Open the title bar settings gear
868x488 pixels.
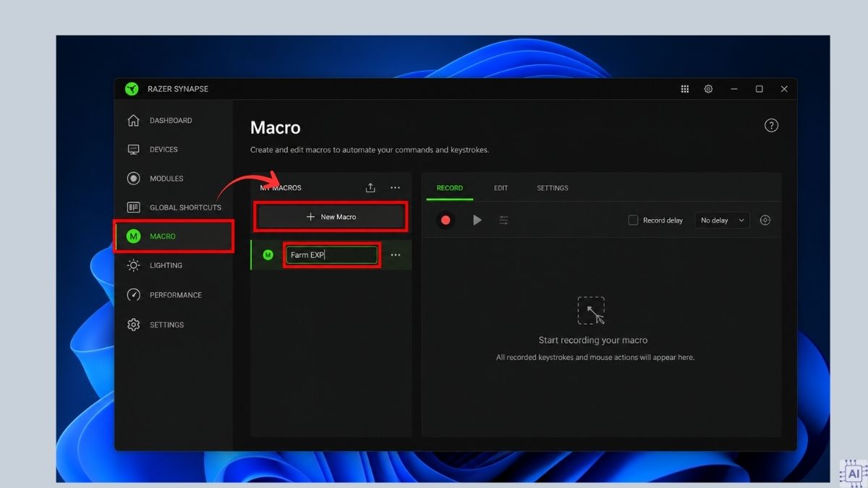click(x=708, y=89)
